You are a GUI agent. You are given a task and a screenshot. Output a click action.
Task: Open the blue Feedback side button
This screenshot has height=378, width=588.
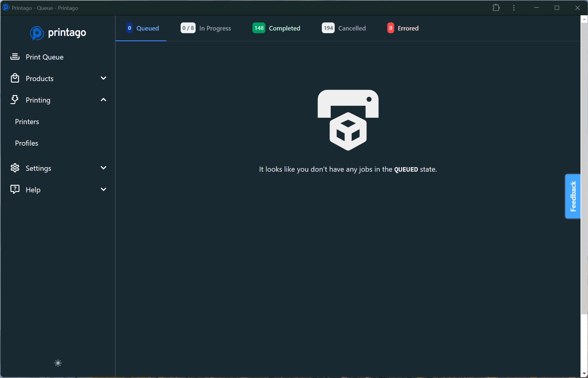573,196
